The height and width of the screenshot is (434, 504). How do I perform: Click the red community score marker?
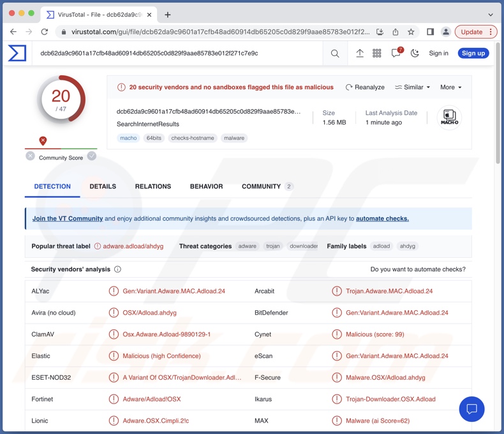coord(43,140)
